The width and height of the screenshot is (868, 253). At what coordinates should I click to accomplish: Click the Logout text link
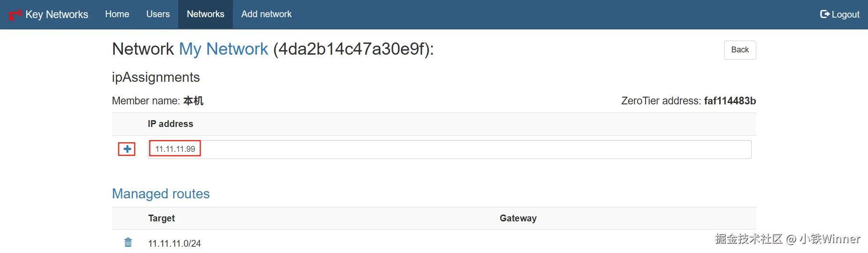click(x=845, y=14)
